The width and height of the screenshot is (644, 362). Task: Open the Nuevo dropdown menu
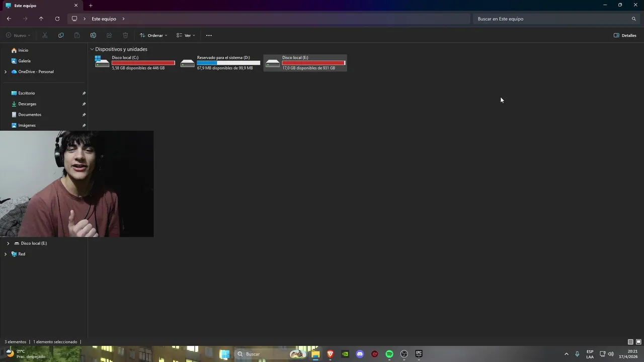click(18, 35)
